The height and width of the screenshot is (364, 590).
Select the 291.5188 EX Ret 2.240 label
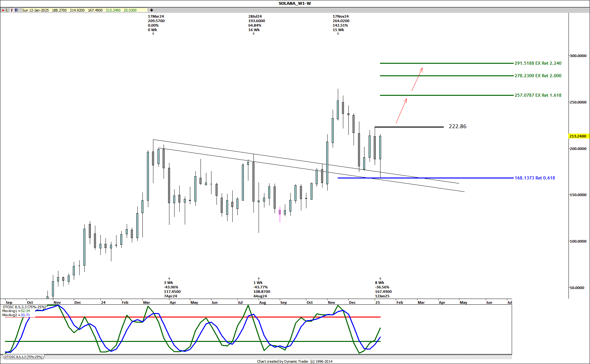tap(538, 63)
